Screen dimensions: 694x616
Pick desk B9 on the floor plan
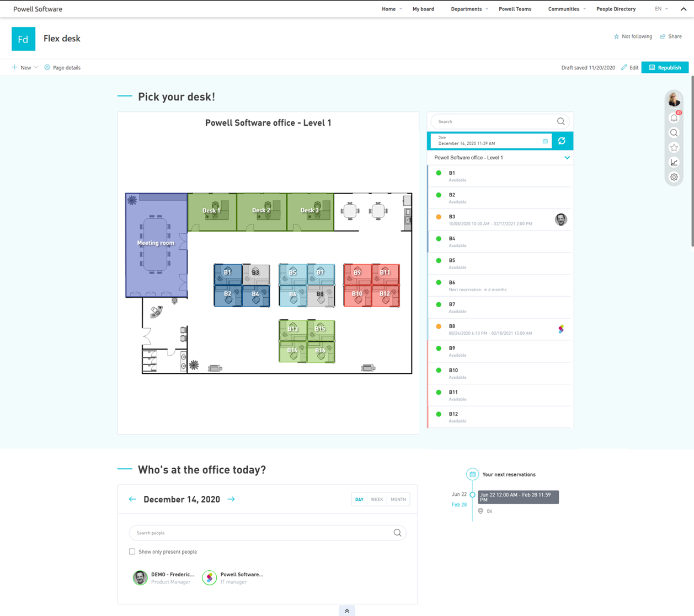(x=357, y=274)
